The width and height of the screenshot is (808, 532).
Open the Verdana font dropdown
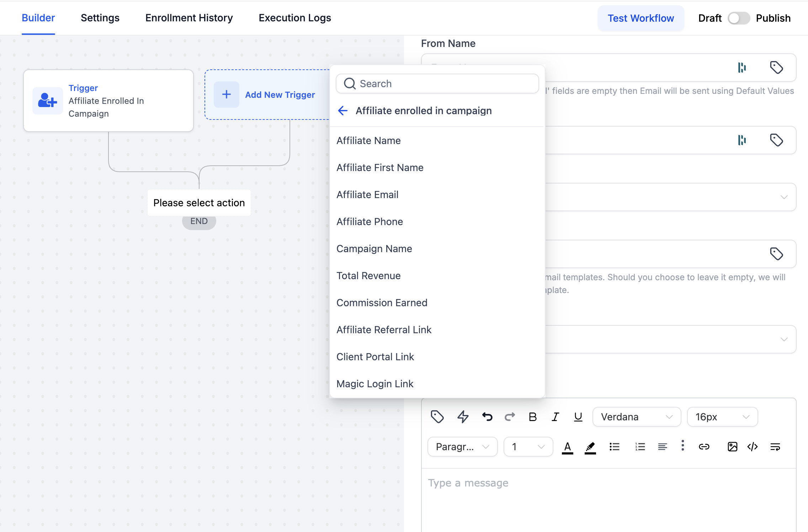[636, 416]
